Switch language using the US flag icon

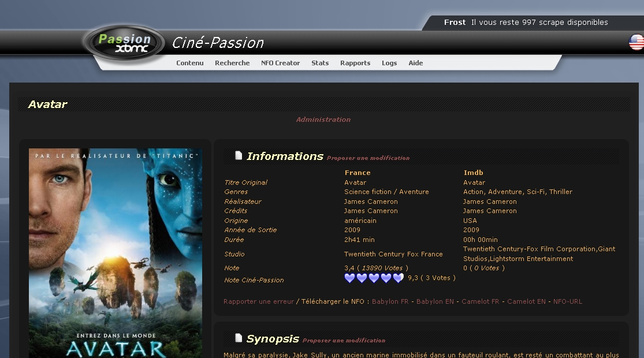[x=636, y=42]
